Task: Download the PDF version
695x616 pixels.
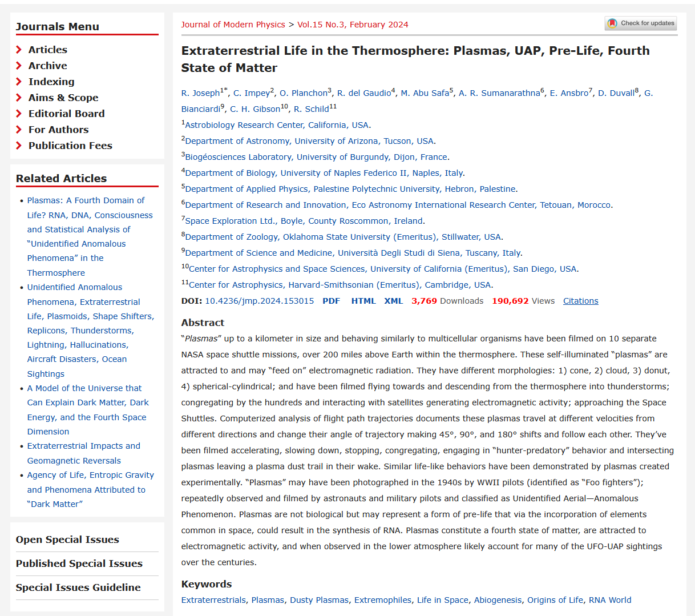Action: click(331, 301)
